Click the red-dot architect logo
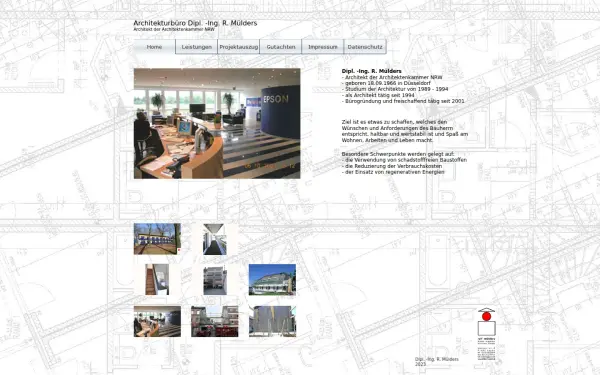Viewport: 600px width, 375px height. click(x=487, y=334)
